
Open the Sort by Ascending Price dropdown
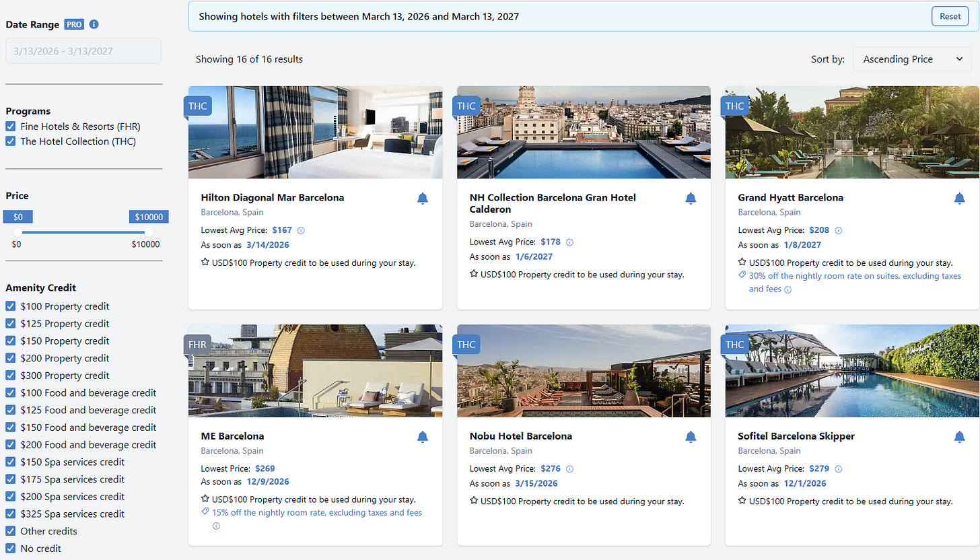click(912, 59)
